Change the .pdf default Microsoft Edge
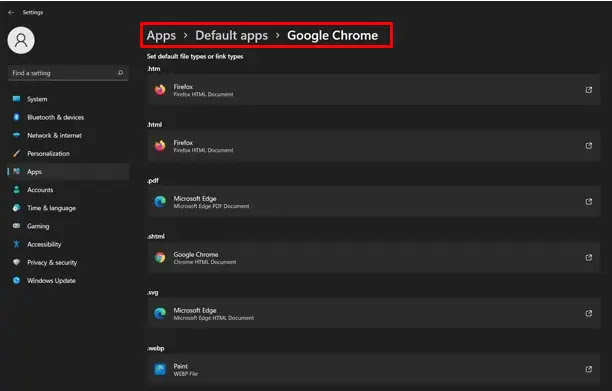The width and height of the screenshot is (612, 391). pos(374,202)
